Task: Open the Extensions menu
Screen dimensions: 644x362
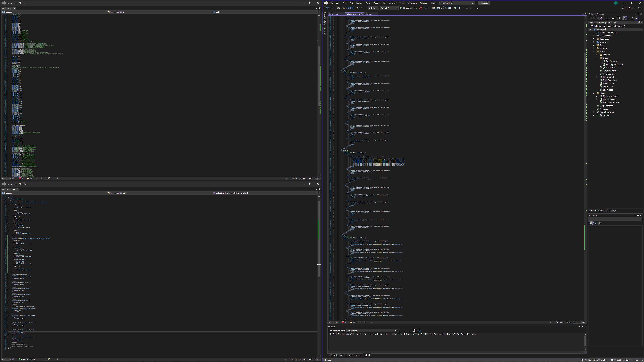Action: pyautogui.click(x=412, y=3)
